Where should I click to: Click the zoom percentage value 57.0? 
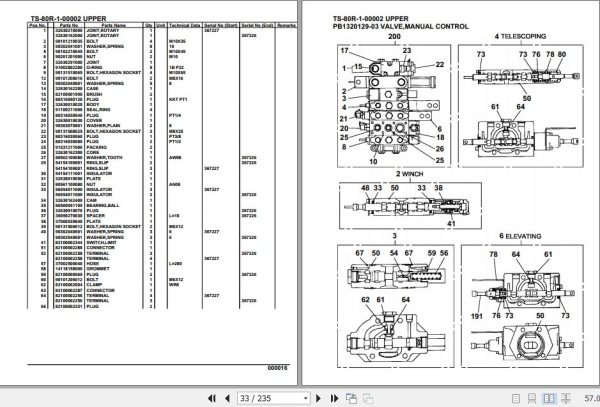pyautogui.click(x=592, y=398)
